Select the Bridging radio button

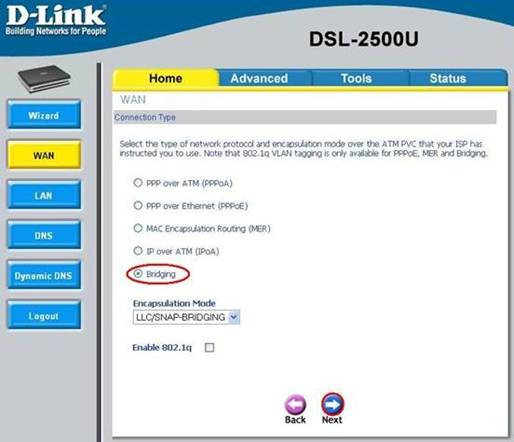pos(138,274)
